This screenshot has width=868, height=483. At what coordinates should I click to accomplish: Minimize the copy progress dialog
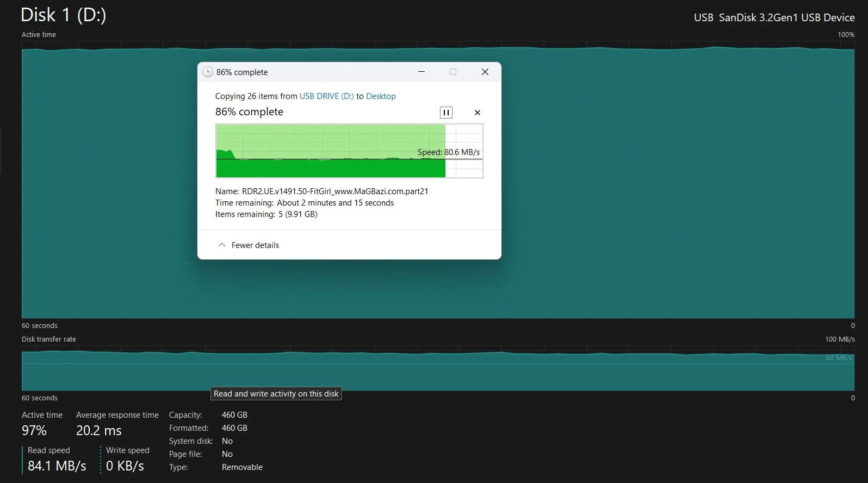[x=421, y=72]
